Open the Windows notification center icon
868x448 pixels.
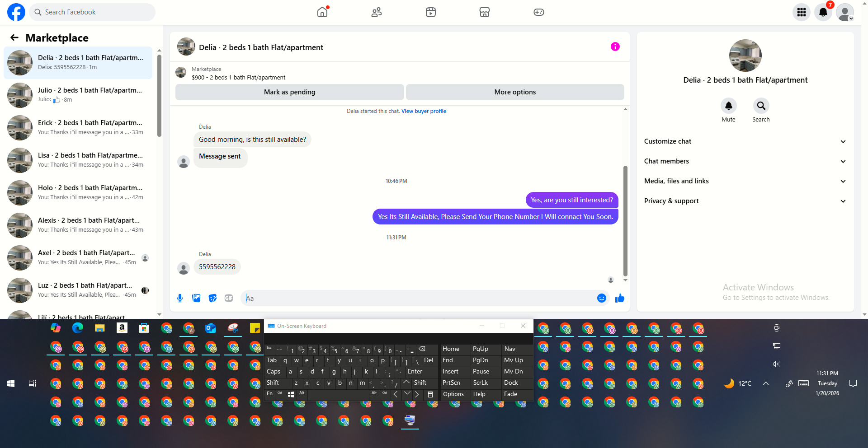[x=853, y=383]
